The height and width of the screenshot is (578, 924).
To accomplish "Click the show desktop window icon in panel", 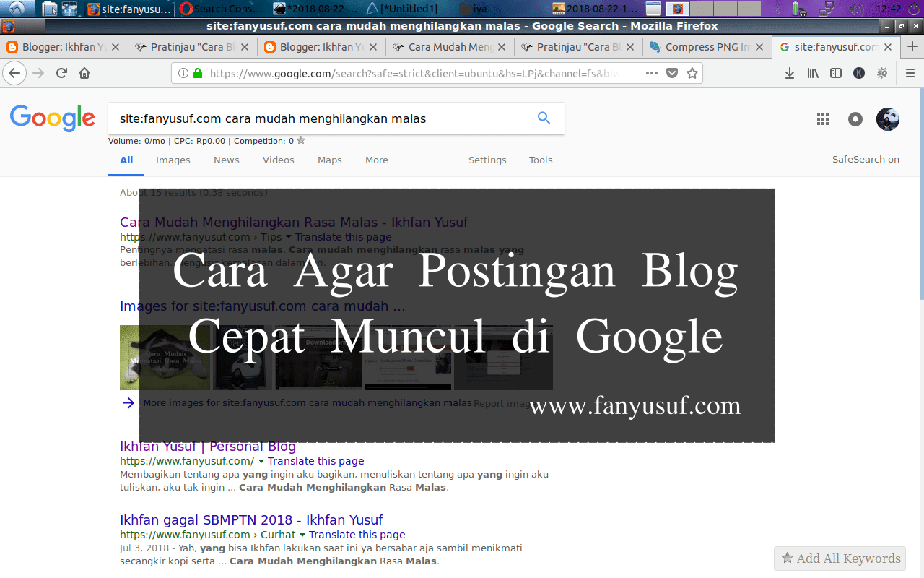I will click(x=653, y=9).
